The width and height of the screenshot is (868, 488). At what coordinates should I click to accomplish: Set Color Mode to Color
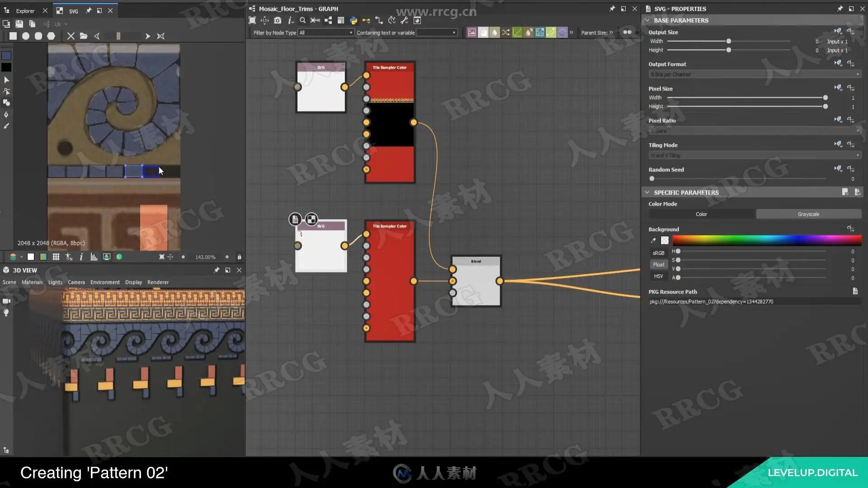[x=701, y=214]
